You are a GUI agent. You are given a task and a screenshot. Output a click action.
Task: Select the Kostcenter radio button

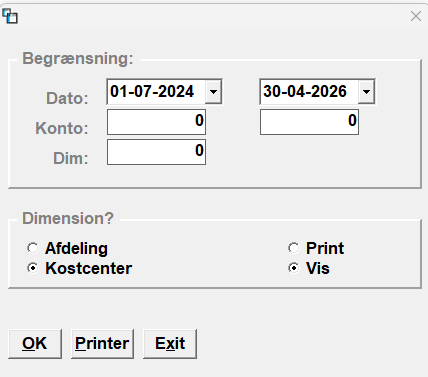[33, 268]
